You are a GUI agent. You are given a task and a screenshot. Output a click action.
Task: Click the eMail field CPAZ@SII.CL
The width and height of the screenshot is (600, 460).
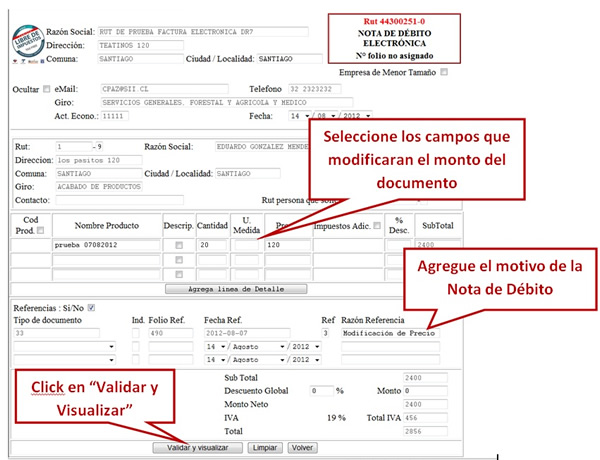click(165, 89)
